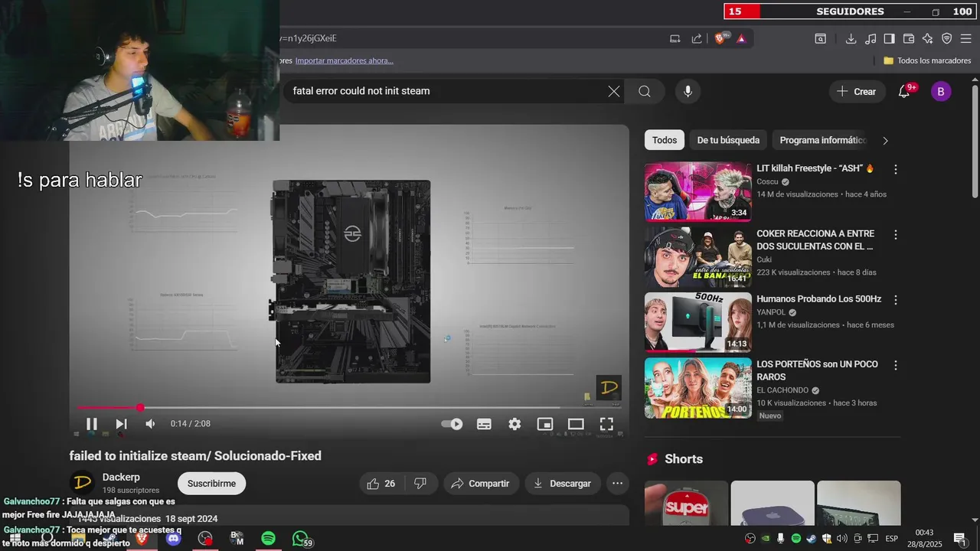980x551 pixels.
Task: Mute the video player volume
Action: 150,424
